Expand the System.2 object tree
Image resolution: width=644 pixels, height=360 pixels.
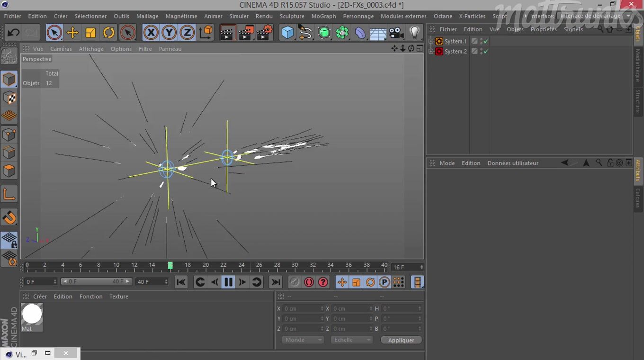(431, 51)
